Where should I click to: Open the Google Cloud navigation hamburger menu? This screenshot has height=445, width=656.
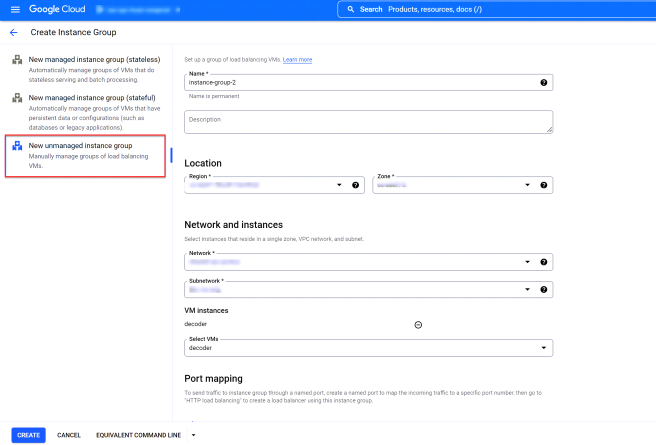(x=15, y=9)
